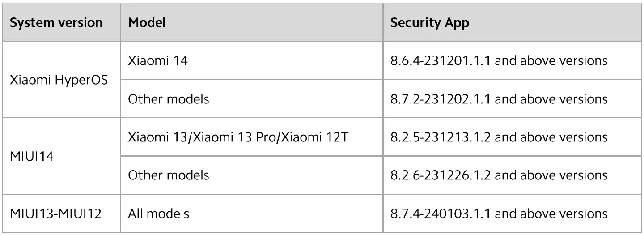Click Other models under Xiaomi HyperOS
644x235 pixels.
251,98
